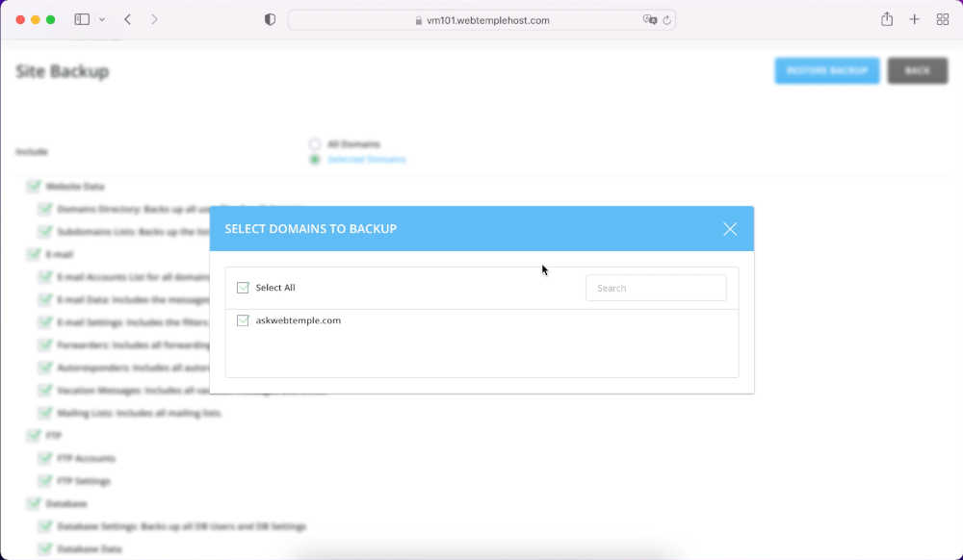Reload the page with refresh icon
Screen dimensions: 963x560
[666, 20]
